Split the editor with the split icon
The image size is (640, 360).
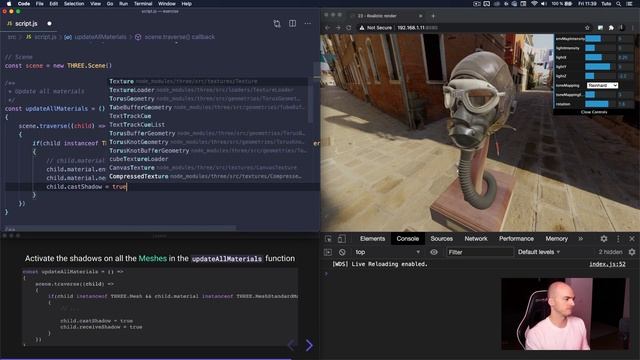292,24
